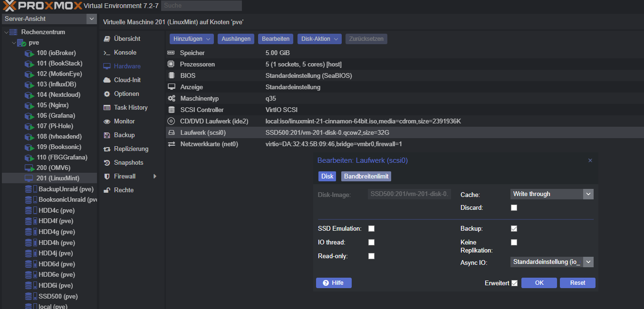Click the storage icon for SSD500 (pve)
644x309 pixels.
tap(31, 296)
